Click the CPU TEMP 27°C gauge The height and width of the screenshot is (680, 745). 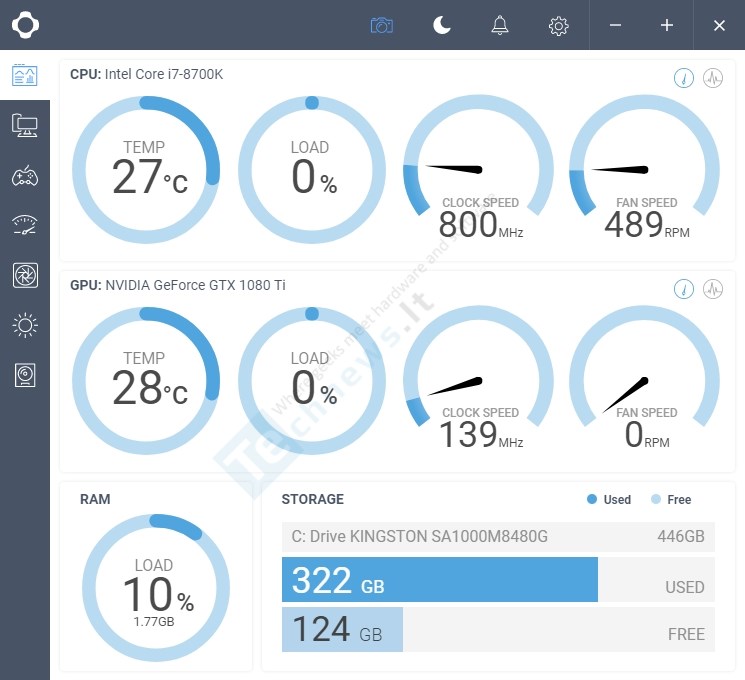pyautogui.click(x=146, y=170)
